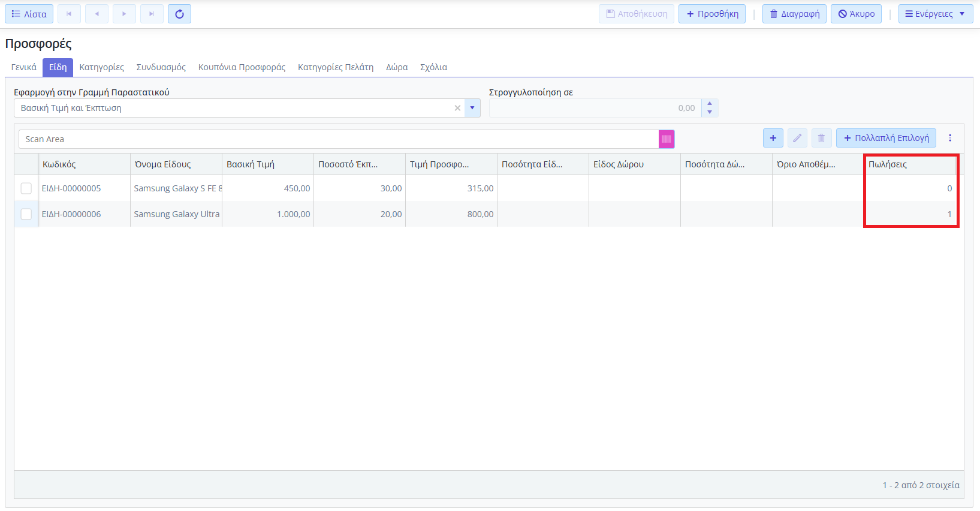Viewport: 980px width, 511px height.
Task: Tick checkbox for item ΕΙΔΗ-00000005
Action: pyautogui.click(x=26, y=188)
